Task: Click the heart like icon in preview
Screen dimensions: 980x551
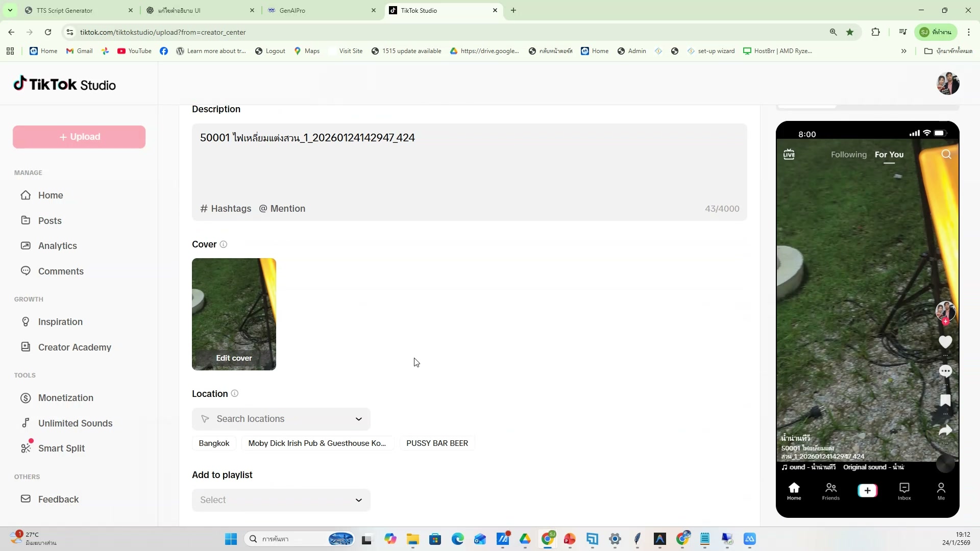Action: click(x=945, y=342)
